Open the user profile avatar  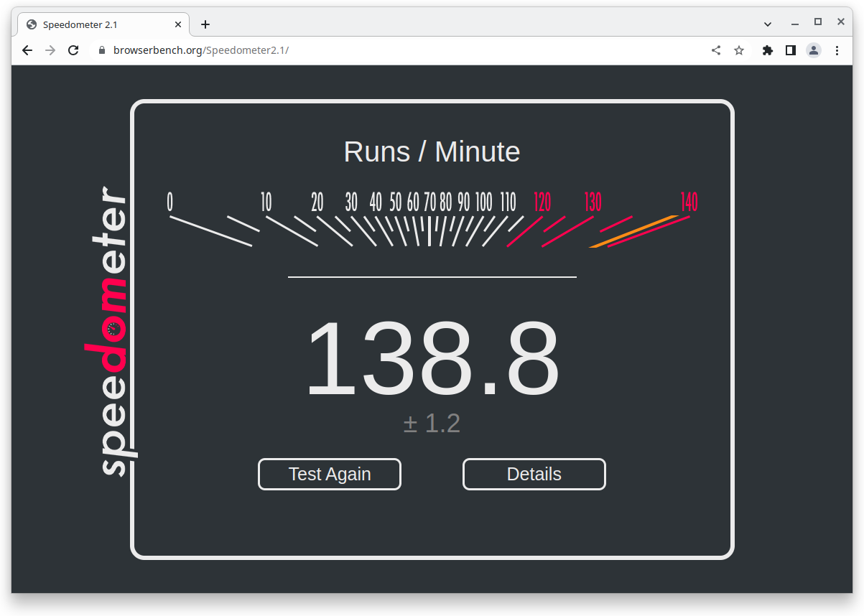click(814, 50)
